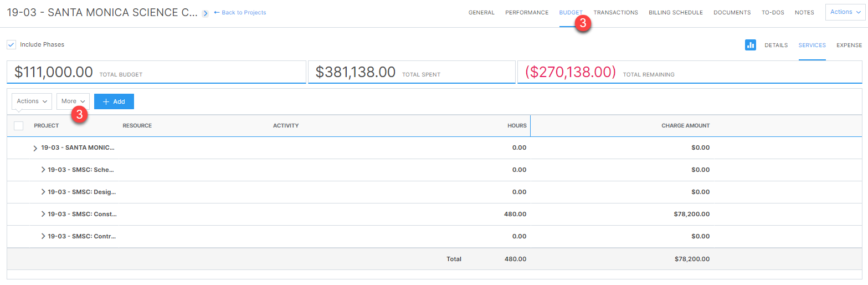Toggle the Include Phases checkbox
Screen dimensions: 868x285
click(x=11, y=44)
